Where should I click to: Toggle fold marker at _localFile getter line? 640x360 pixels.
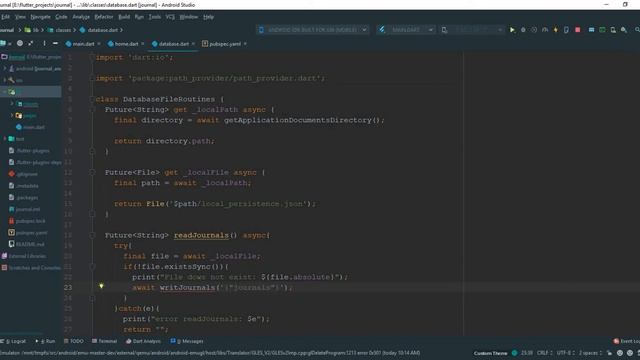pyautogui.click(x=92, y=172)
